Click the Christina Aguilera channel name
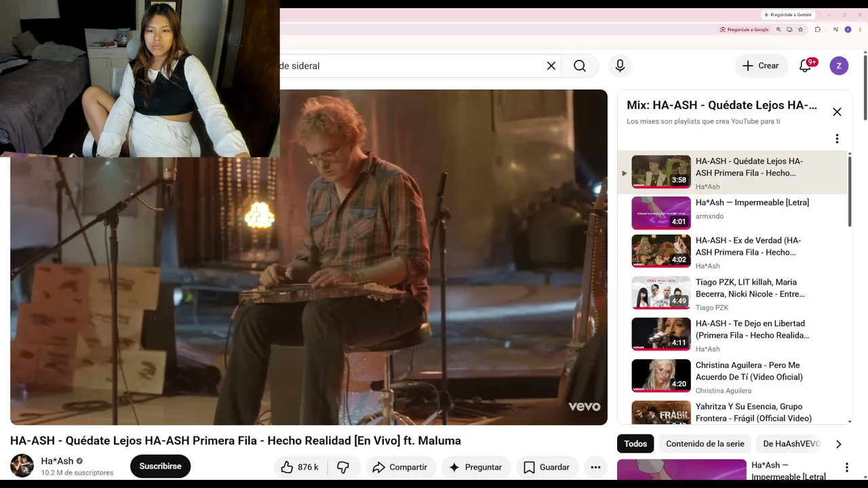Screen dimensions: 868x488 [x=724, y=390]
